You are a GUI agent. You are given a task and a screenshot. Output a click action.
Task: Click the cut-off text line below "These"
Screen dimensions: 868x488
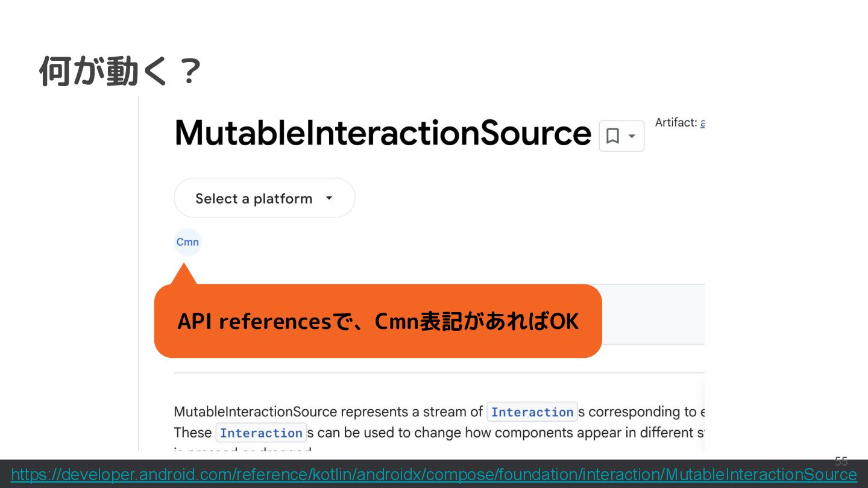[242, 449]
